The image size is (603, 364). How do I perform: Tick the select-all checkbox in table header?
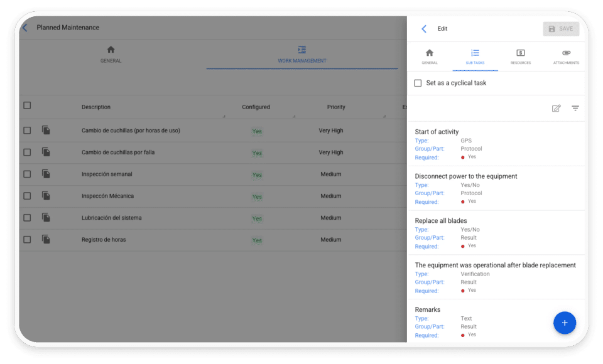tap(27, 105)
